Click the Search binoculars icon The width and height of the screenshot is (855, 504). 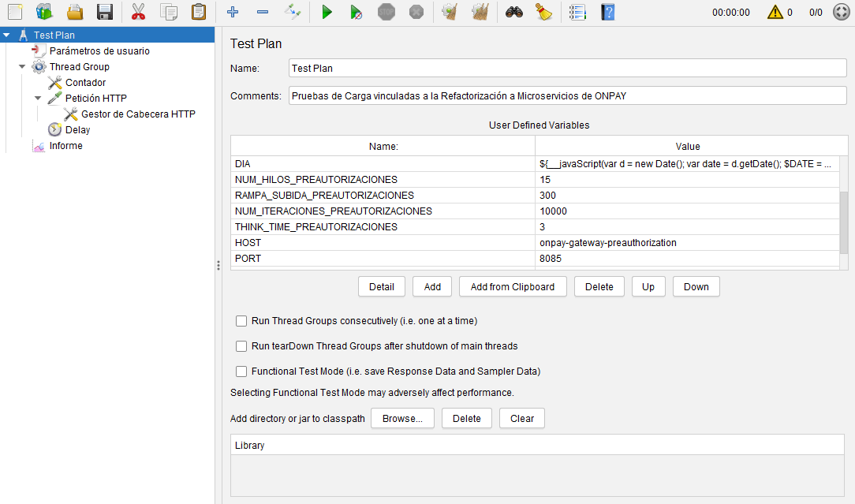(514, 12)
